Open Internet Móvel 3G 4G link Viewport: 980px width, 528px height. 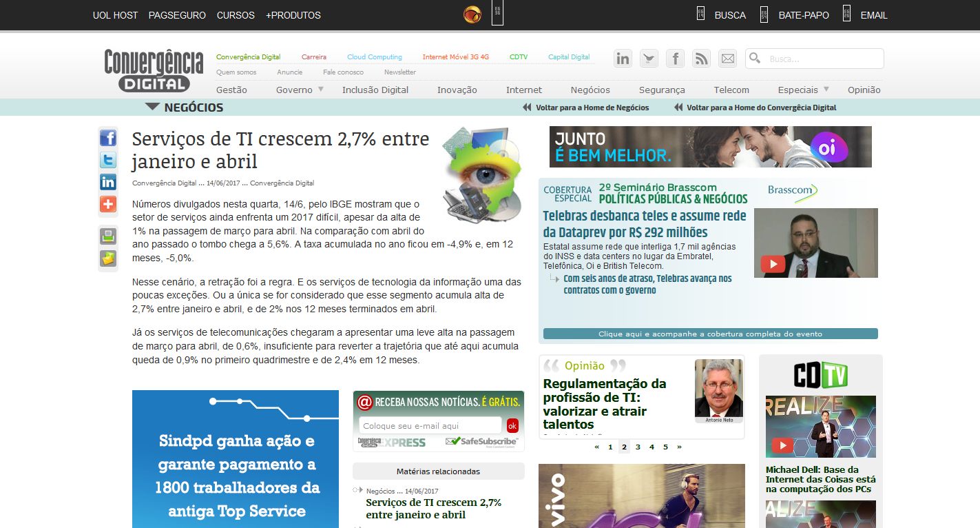[x=456, y=57]
